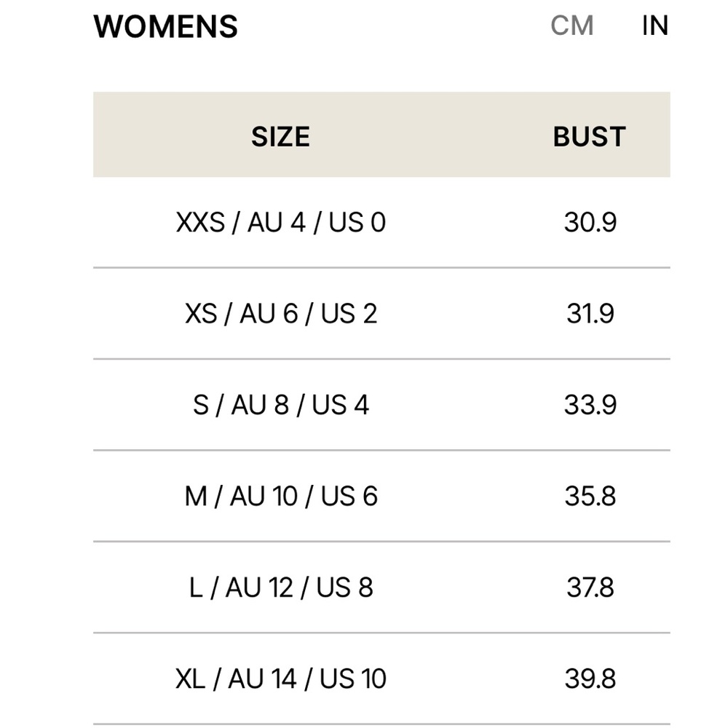Click the 35.8 bust value

[590, 496]
